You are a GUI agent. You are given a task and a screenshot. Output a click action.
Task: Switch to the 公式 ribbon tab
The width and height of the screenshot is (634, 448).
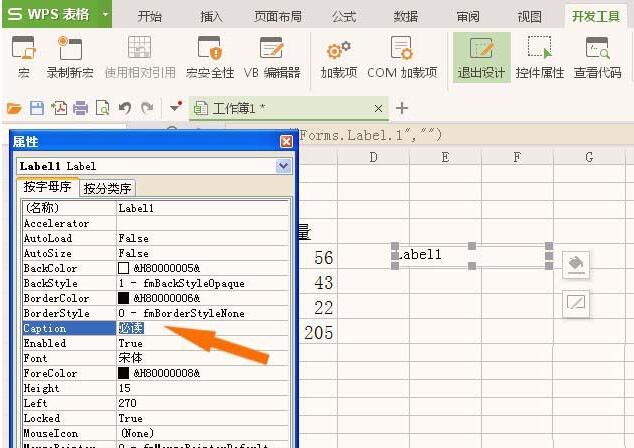tap(344, 17)
